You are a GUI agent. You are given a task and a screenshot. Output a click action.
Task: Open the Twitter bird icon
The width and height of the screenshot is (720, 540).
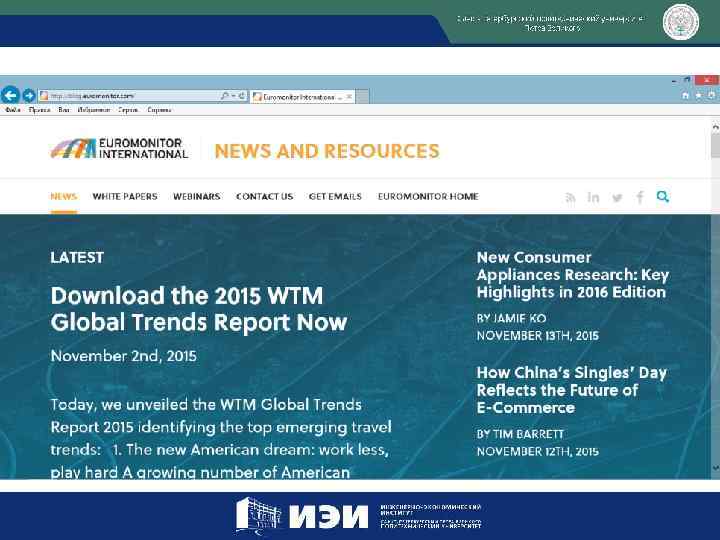617,197
